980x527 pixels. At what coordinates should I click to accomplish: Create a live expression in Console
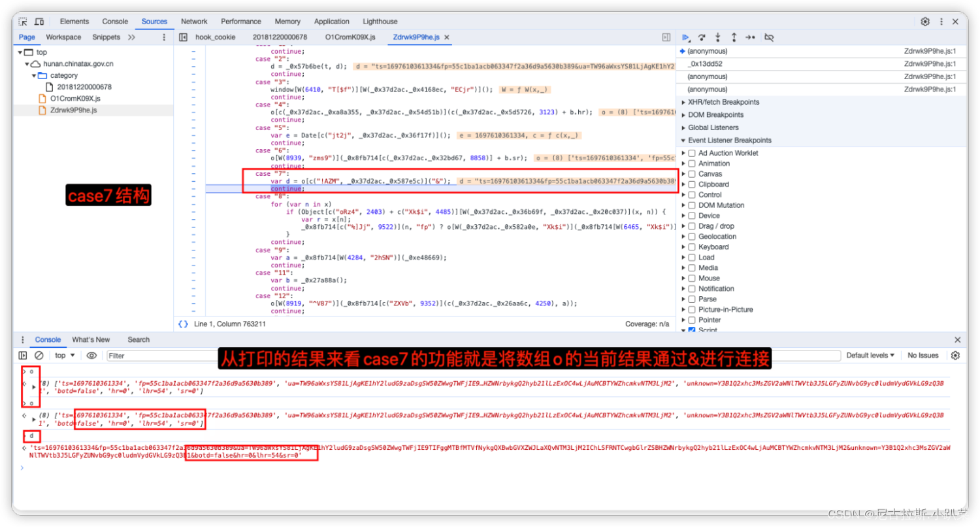coord(91,355)
